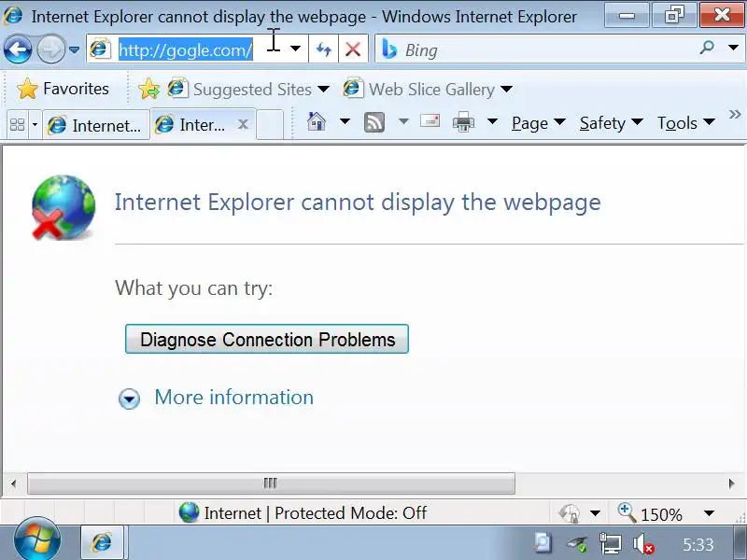Click the muted volume tray icon

coord(643,544)
